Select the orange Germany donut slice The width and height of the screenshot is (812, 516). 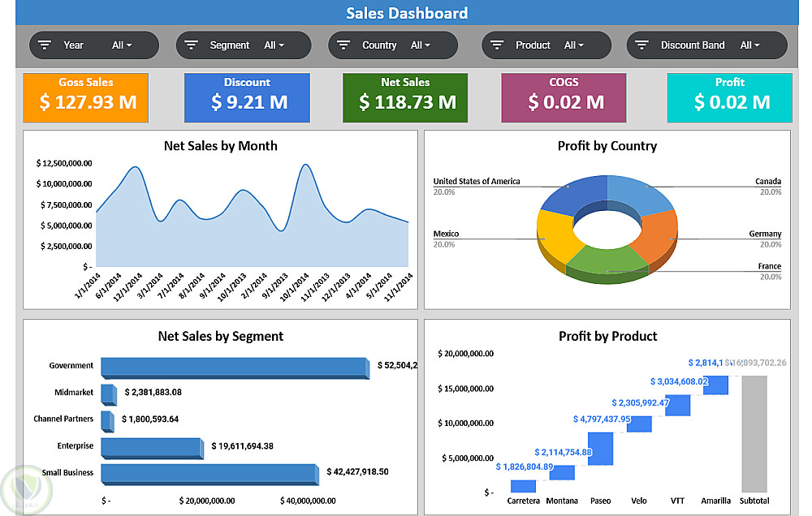658,235
